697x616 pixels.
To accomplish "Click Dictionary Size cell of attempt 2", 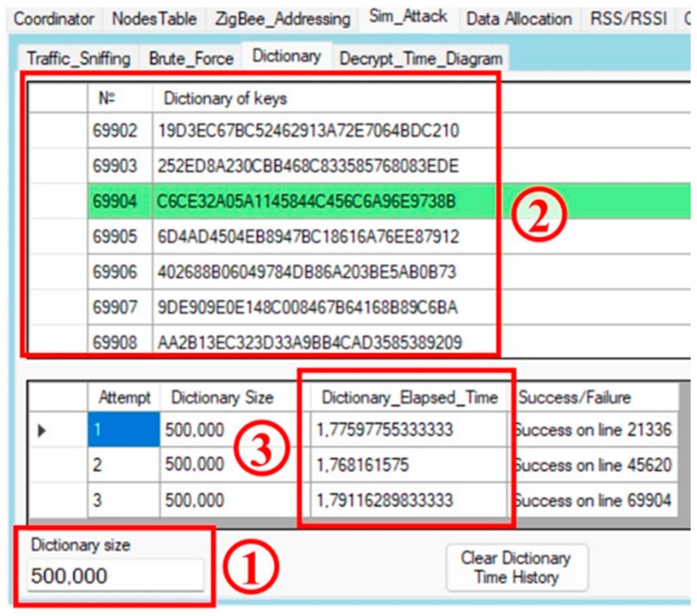I will pos(235,465).
